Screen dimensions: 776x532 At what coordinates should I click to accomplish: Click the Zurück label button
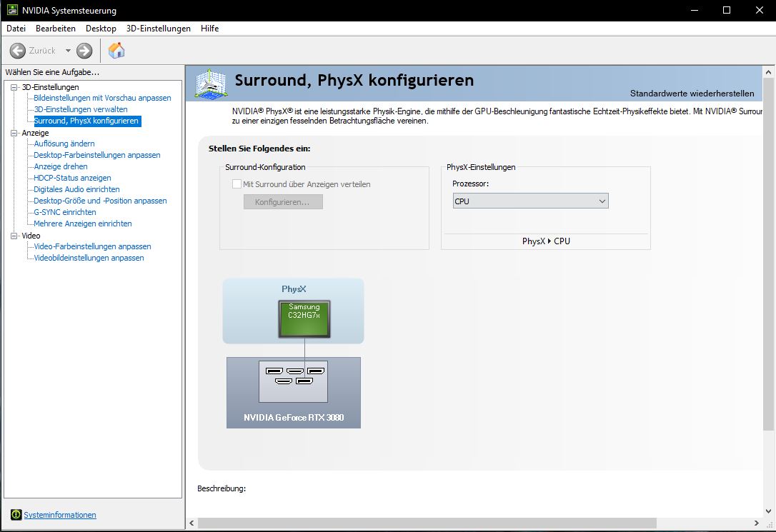click(42, 51)
